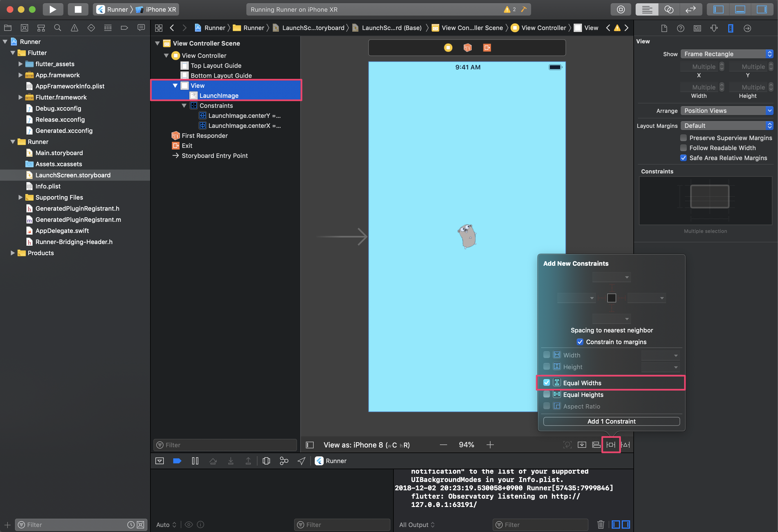Viewport: 778px width, 532px height.
Task: Click the zoom in plus button
Action: coord(490,445)
